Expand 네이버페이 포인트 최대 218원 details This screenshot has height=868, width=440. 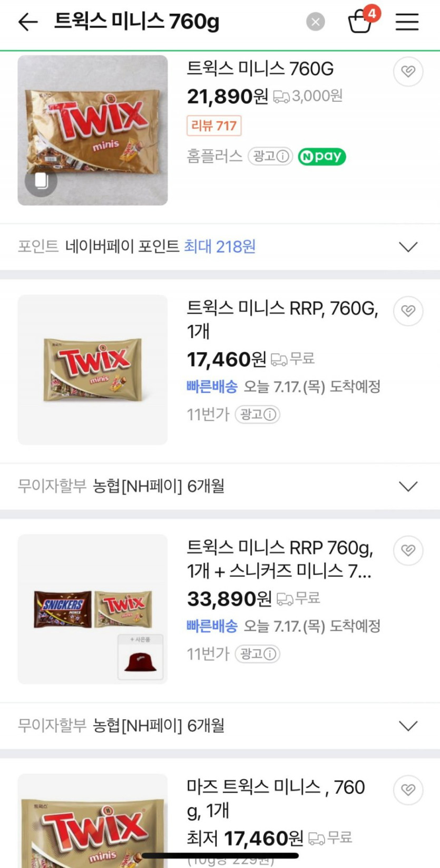tap(408, 247)
